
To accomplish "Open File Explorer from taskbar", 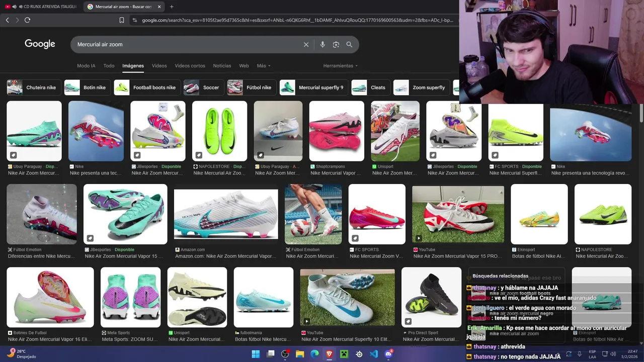I will click(300, 354).
